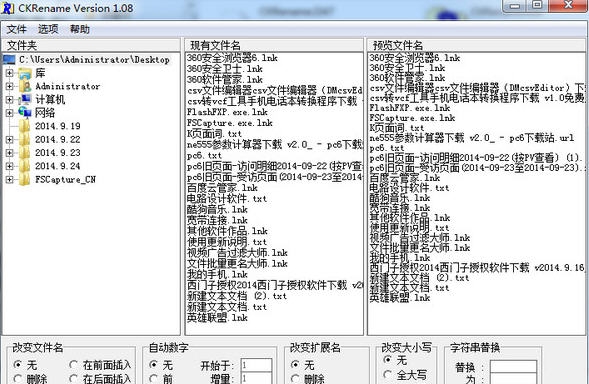The width and height of the screenshot is (589, 384).
Task: Open the 帮助 menu
Action: click(80, 29)
